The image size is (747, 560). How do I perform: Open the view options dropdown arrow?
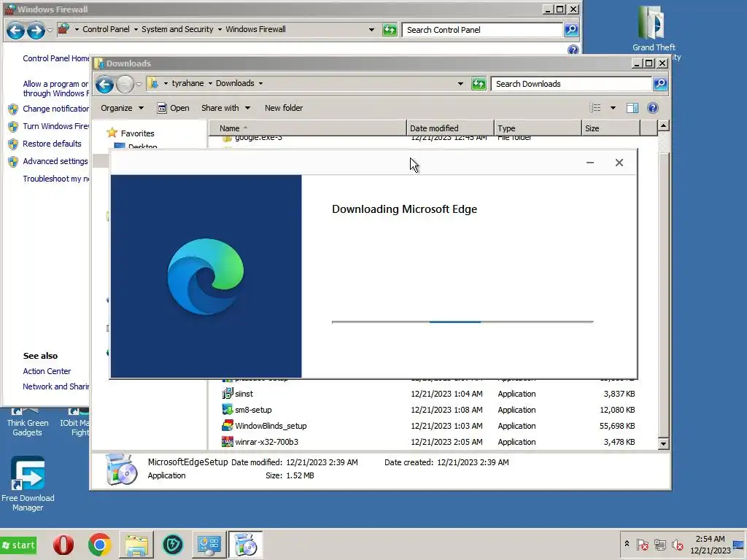point(613,108)
